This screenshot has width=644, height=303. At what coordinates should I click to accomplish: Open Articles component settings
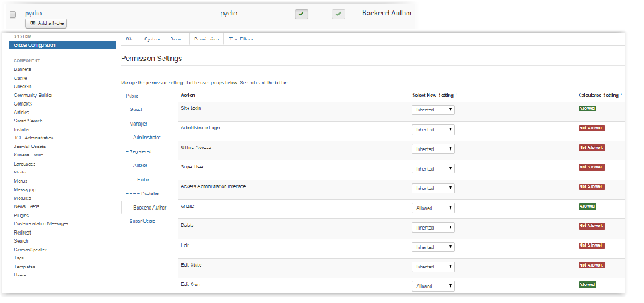point(22,112)
